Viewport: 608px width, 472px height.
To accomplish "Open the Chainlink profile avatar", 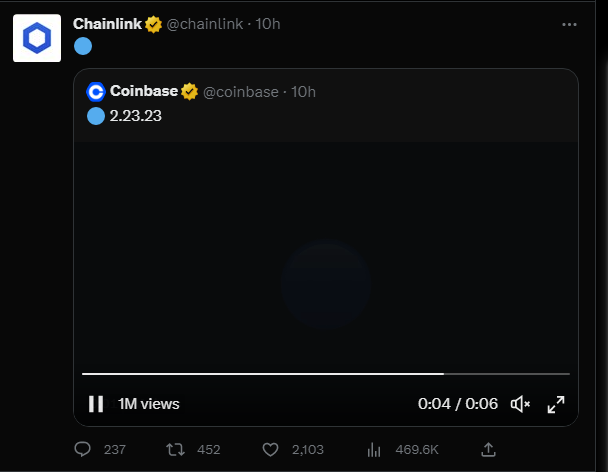I will tap(37, 38).
